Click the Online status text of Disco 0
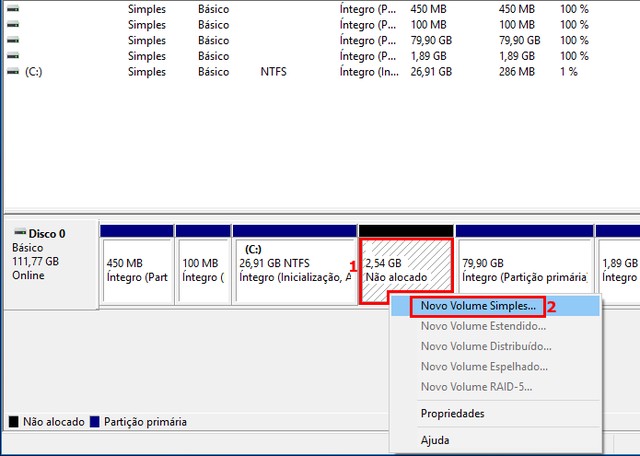The width and height of the screenshot is (640, 456). coord(28,275)
